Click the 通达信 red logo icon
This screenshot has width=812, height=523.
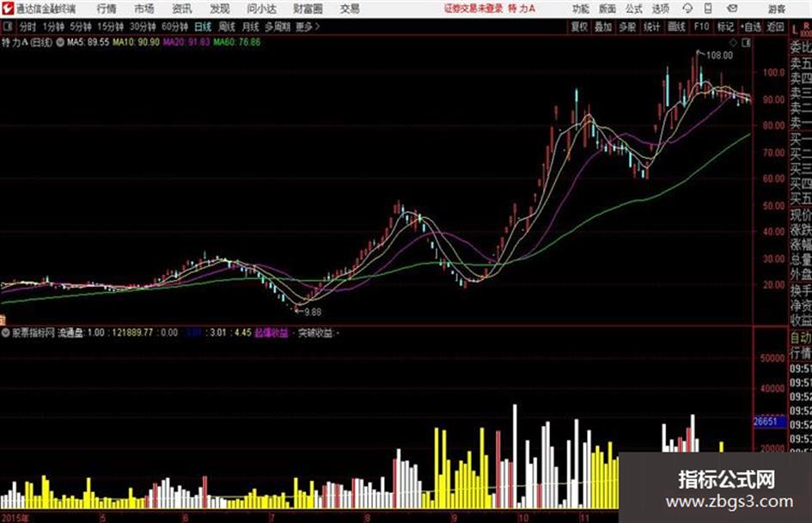coord(8,9)
